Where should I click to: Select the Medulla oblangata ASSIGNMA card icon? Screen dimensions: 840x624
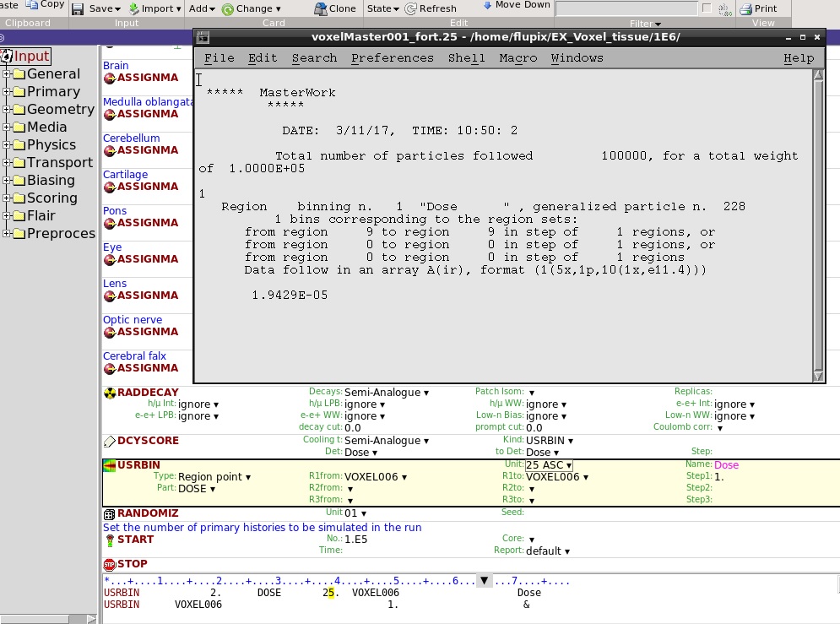[x=110, y=115]
